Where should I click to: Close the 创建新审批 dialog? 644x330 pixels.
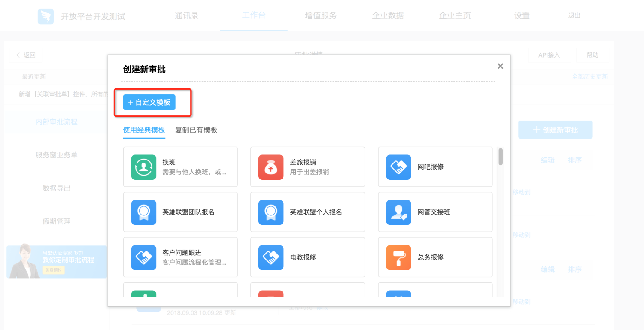[x=500, y=66]
